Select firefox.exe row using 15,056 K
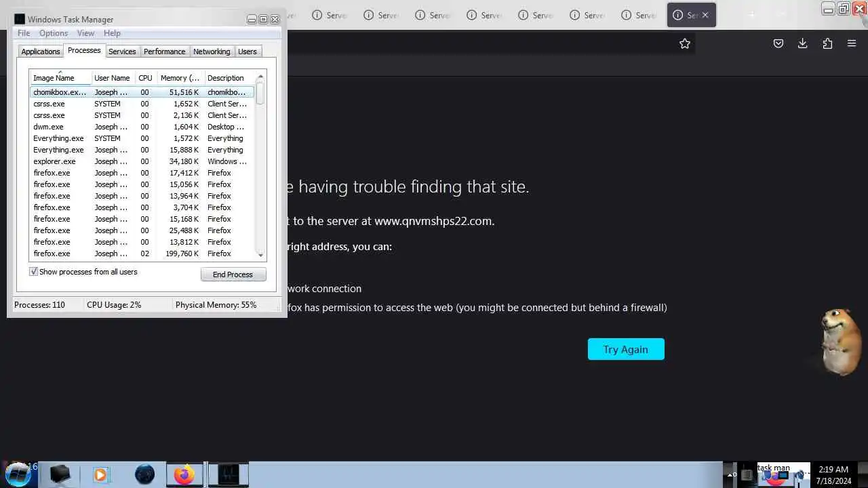Viewport: 868px width, 488px height. pos(142,184)
